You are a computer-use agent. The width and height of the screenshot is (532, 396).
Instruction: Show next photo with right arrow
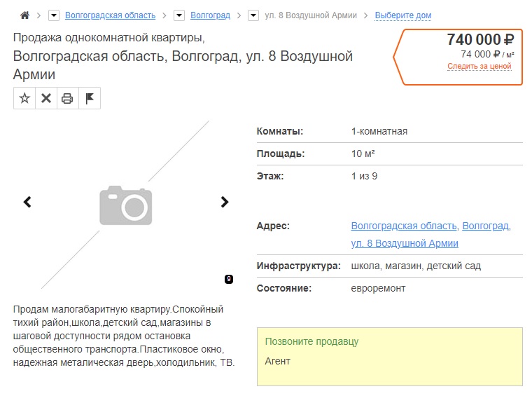(224, 202)
